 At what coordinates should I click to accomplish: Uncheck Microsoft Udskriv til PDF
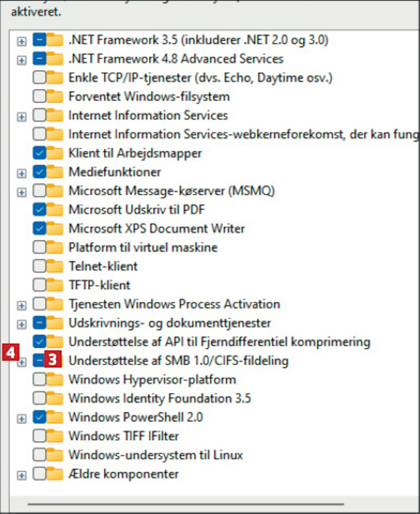[x=39, y=209]
